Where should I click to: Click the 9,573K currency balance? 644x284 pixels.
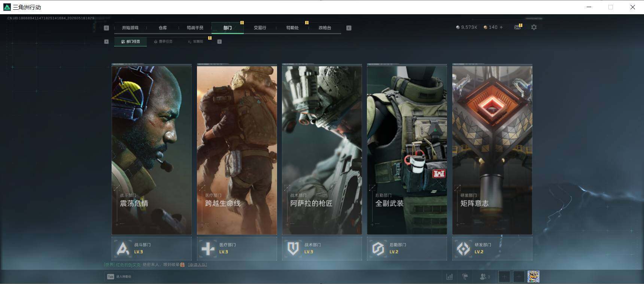click(x=469, y=27)
